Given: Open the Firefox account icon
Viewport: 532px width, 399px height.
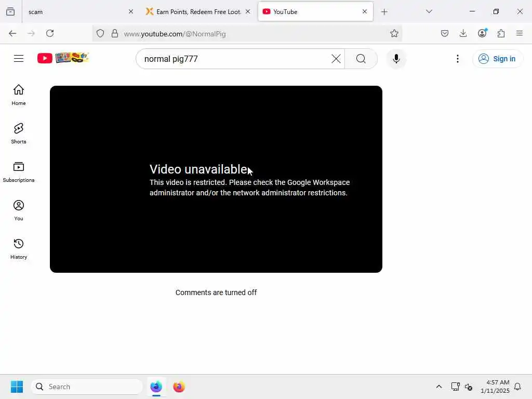Looking at the screenshot, I should [482, 33].
